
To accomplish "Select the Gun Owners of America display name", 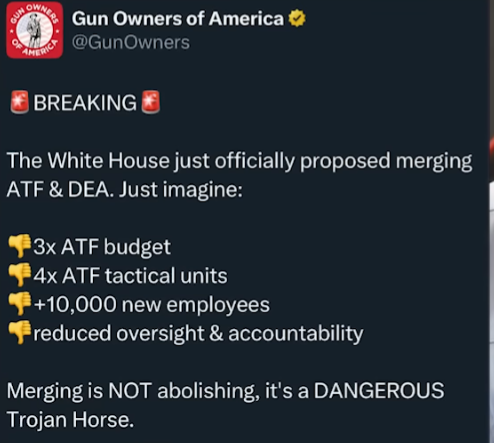I will pos(178,18).
